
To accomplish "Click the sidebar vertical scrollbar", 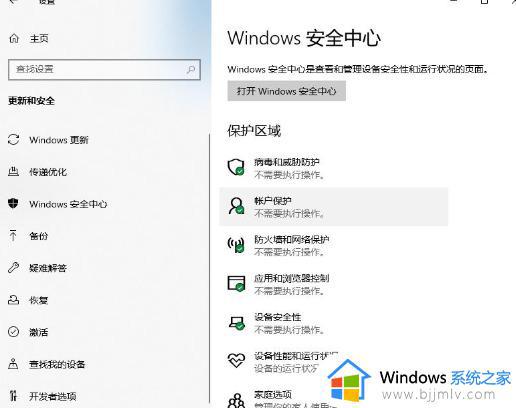I will pos(209,268).
